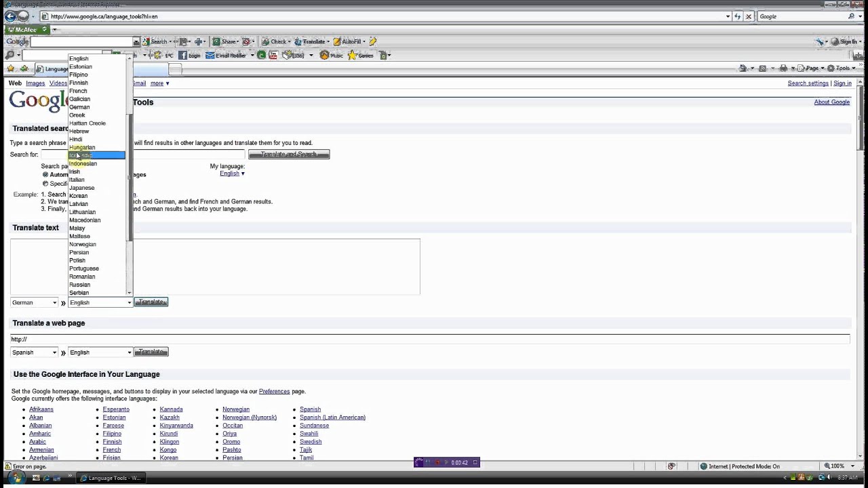
Task: Click the Home icon in the command bar
Action: 743,68
